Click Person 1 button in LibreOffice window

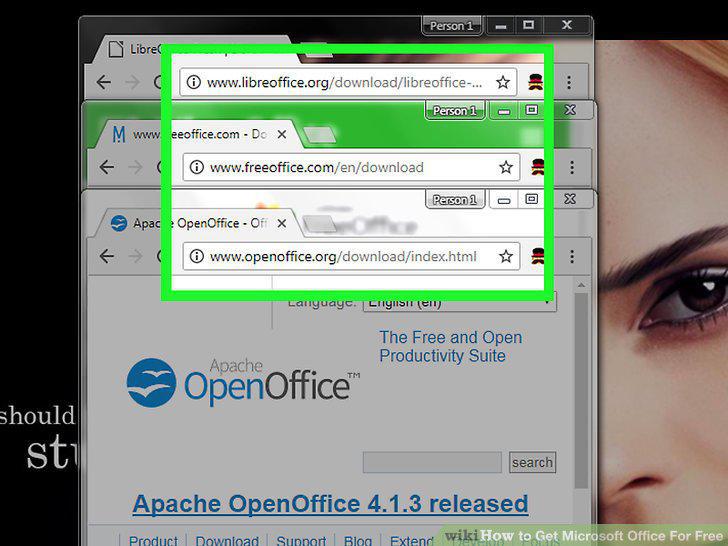pyautogui.click(x=451, y=26)
